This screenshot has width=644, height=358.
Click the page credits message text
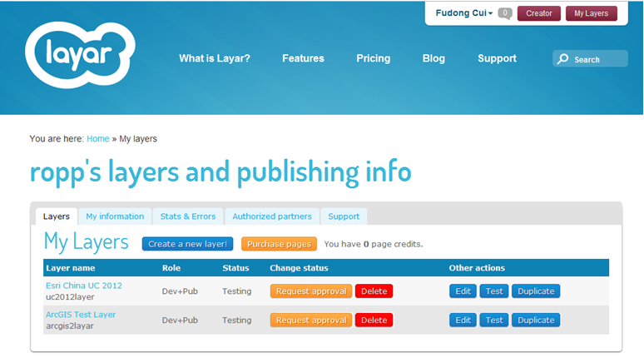[x=374, y=244]
